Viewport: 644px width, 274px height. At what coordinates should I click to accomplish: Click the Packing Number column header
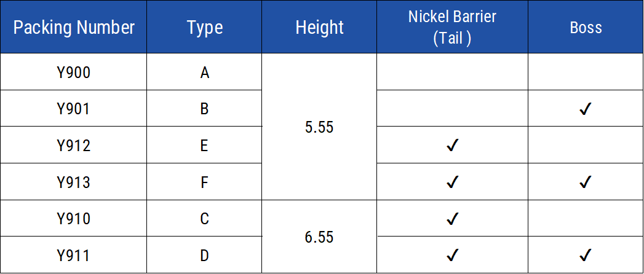pos(74,28)
